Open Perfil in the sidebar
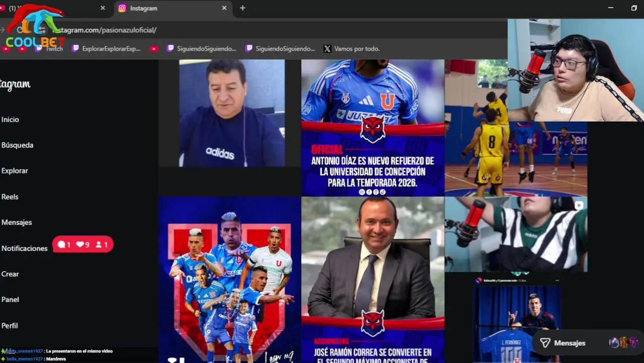 tap(10, 326)
